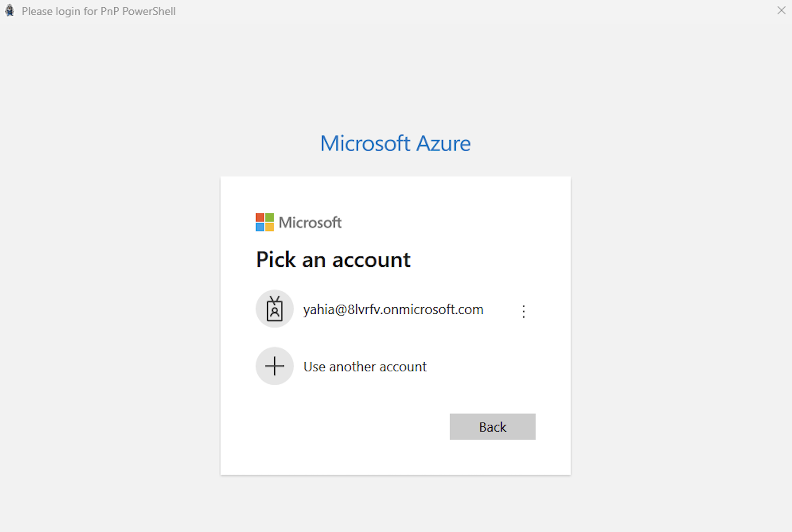This screenshot has width=792, height=532.
Task: Click the Pick an account heading
Action: tap(333, 260)
